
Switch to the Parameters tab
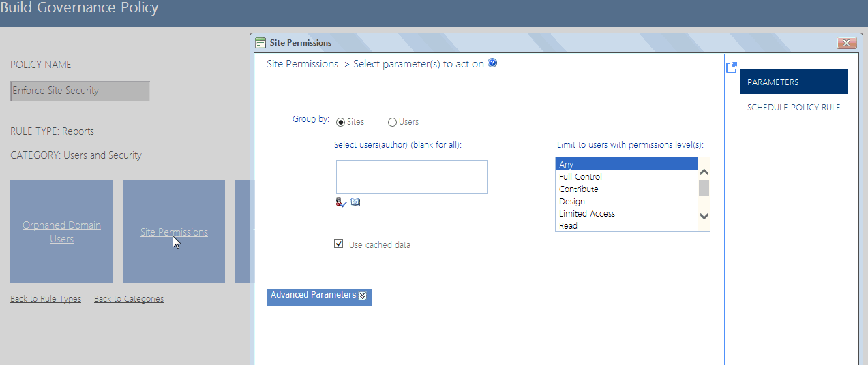pyautogui.click(x=793, y=82)
